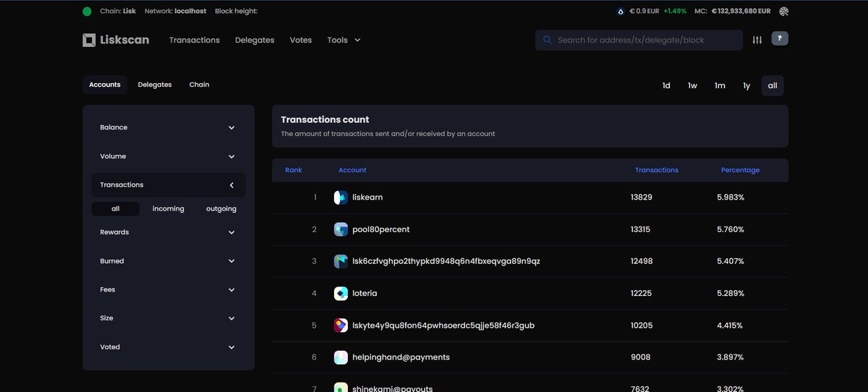The height and width of the screenshot is (392, 868).
Task: Expand the Size filter section
Action: pyautogui.click(x=169, y=318)
